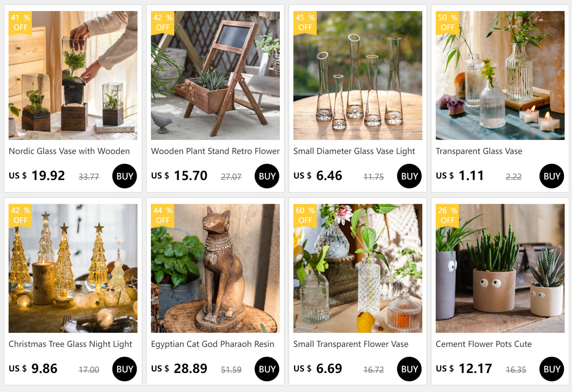This screenshot has height=392, width=572.
Task: Open the golden Christmas tree lights photo
Action: [x=73, y=268]
